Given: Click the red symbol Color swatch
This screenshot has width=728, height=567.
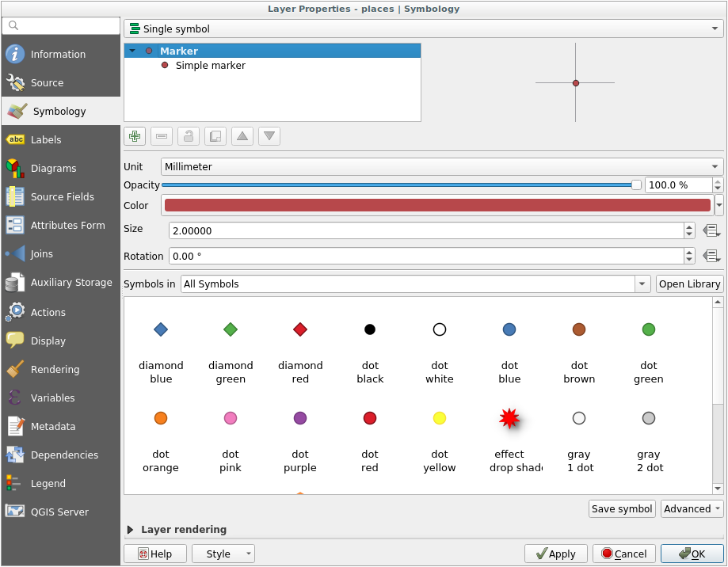Looking at the screenshot, I should pos(437,206).
